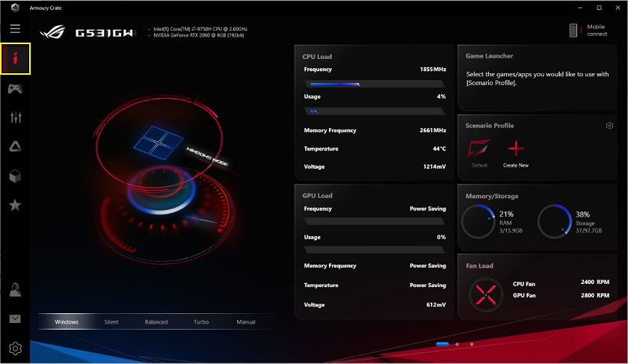The height and width of the screenshot is (364, 628).
Task: Open the sliders Scenario Profiles sidebar icon
Action: click(x=15, y=117)
